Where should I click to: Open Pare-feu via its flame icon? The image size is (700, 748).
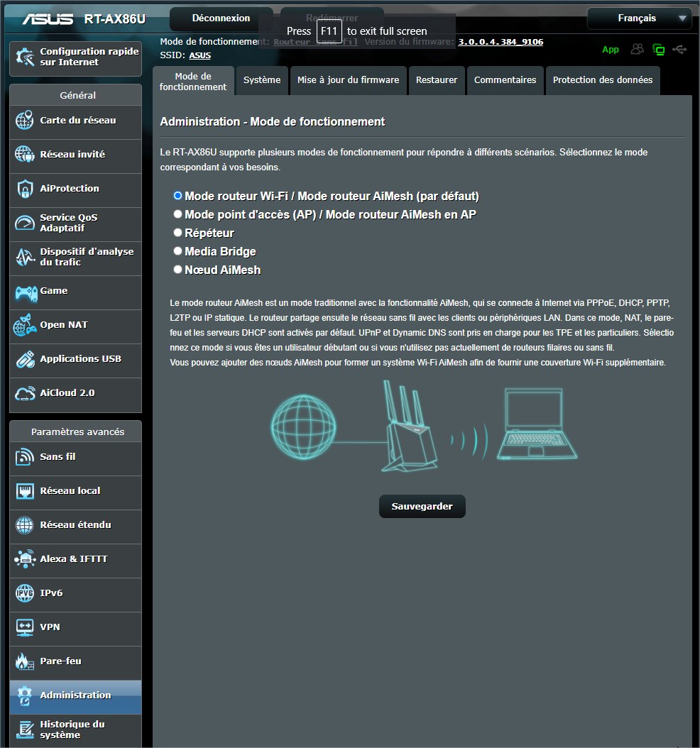(25, 661)
